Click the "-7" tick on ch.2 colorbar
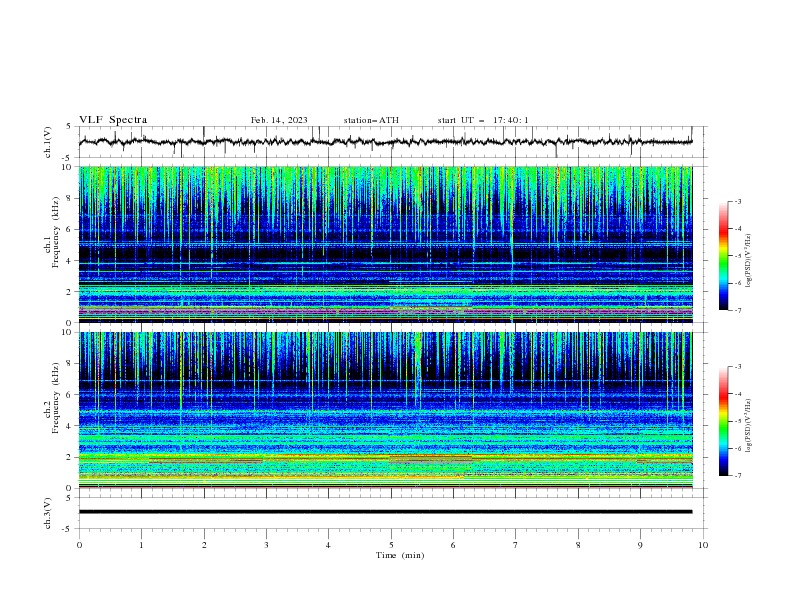 pyautogui.click(x=737, y=475)
